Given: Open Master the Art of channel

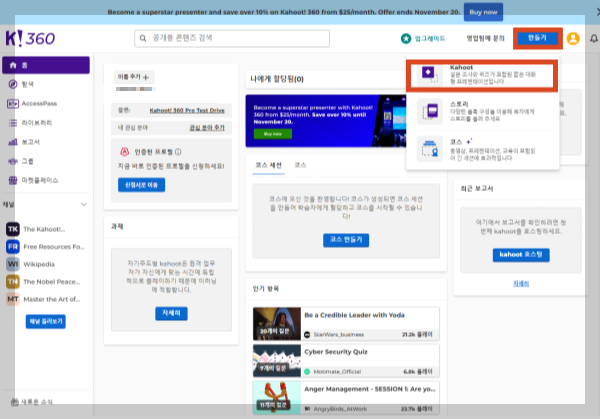Looking at the screenshot, I should (x=44, y=299).
